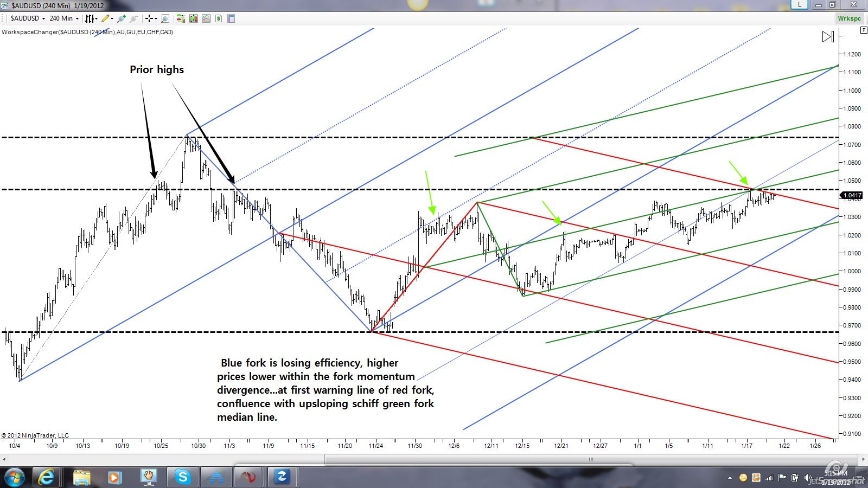868x488 pixels.
Task: Open the Indicators candlestick icon
Action: tap(194, 18)
